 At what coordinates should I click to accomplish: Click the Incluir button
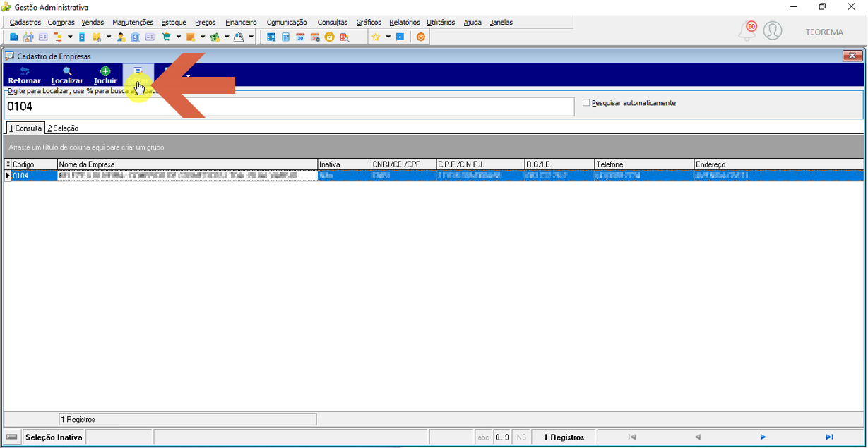click(105, 75)
